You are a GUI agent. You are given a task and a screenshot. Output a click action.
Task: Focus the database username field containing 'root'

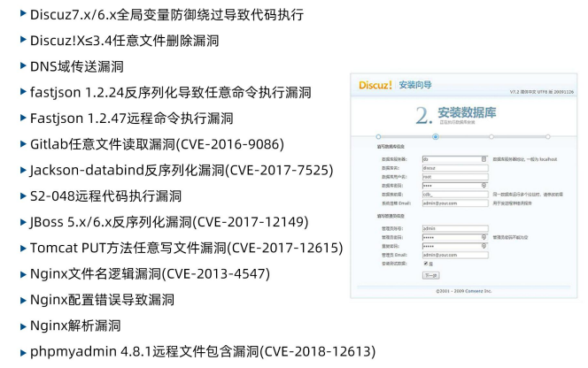(x=455, y=177)
